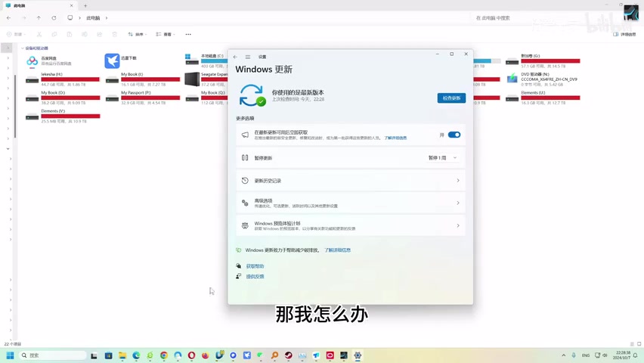Select the DVD 驱动器 (N:) drive
644x363 pixels.
click(542, 79)
